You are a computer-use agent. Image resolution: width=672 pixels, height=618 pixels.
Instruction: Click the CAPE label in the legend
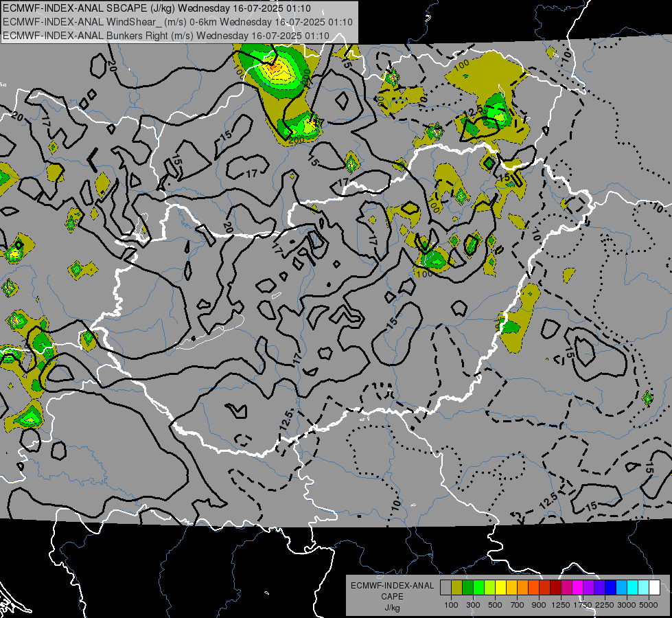[392, 597]
